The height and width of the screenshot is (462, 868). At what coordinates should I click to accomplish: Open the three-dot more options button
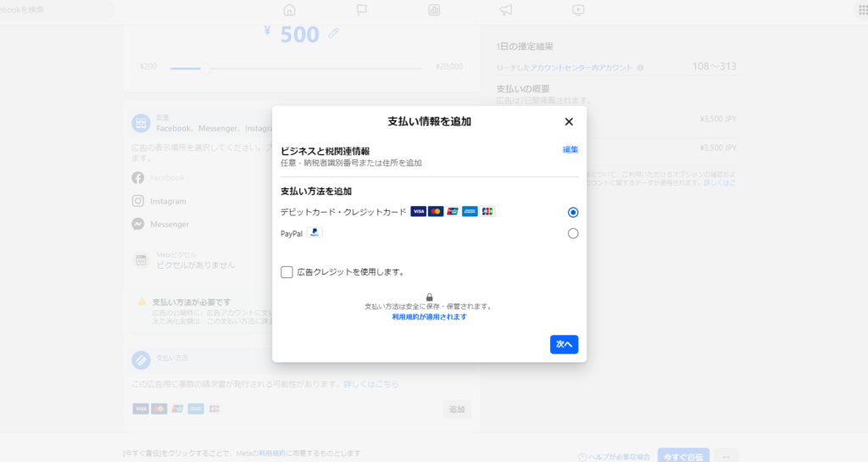[x=726, y=456]
